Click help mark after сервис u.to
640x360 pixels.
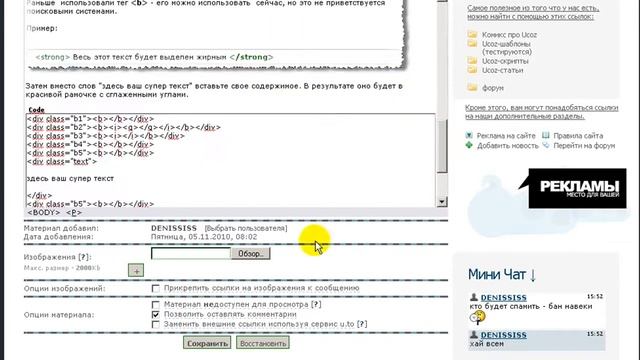pos(362,324)
